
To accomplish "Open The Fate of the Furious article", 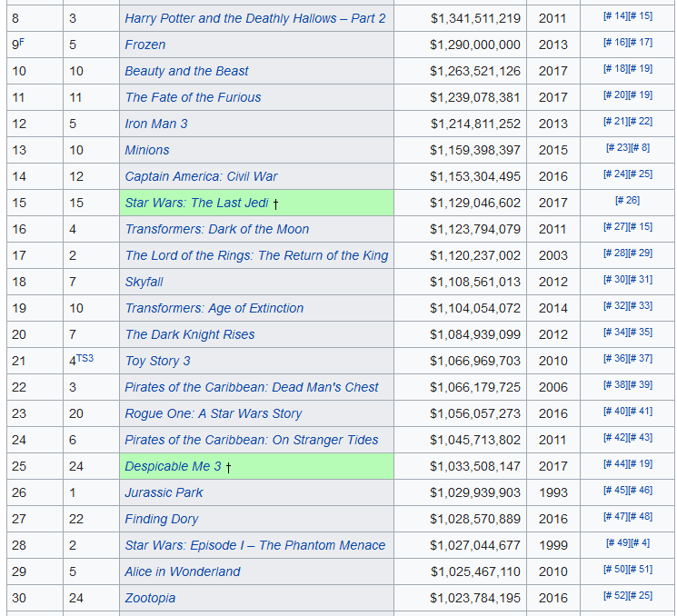I will tap(193, 97).
